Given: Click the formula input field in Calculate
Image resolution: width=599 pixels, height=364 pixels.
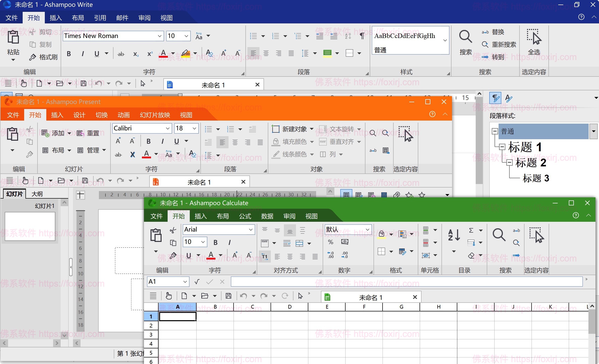Looking at the screenshot, I should point(403,282).
